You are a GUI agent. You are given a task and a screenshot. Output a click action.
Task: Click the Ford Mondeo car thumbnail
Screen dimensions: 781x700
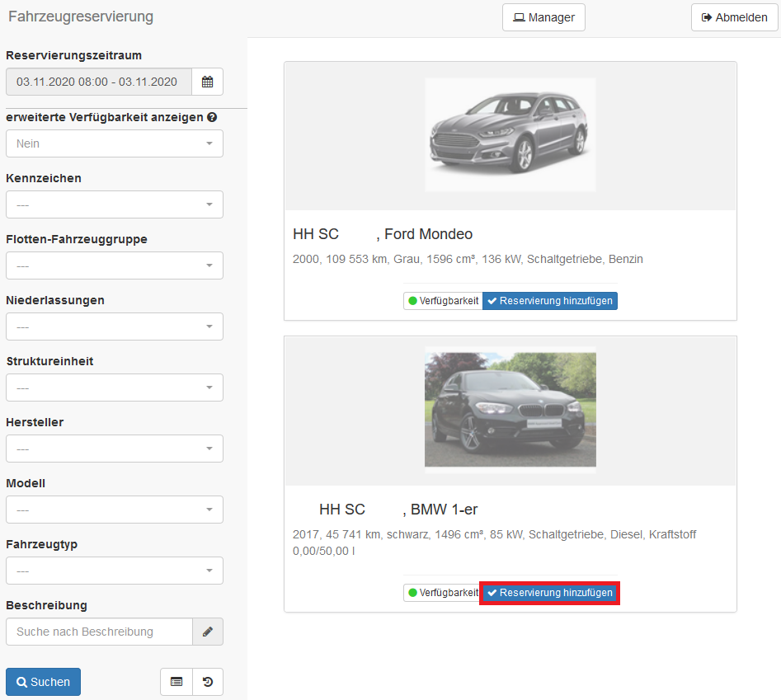point(510,135)
